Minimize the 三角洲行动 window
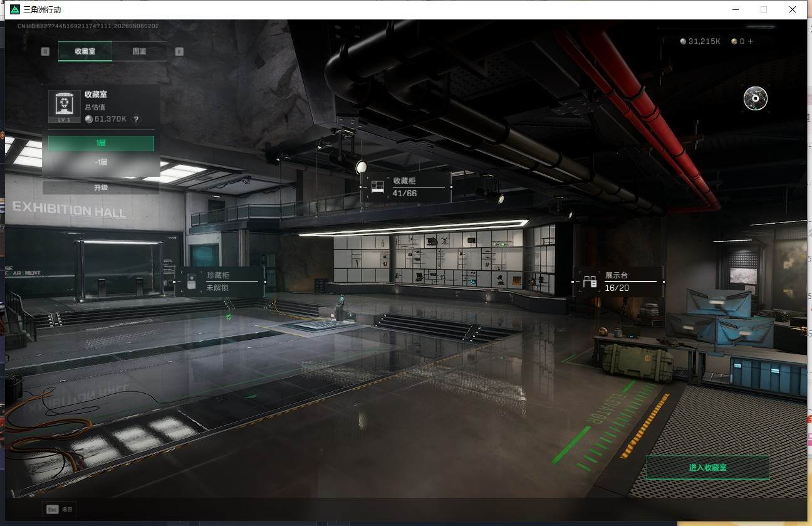This screenshot has height=526, width=812. 735,9
